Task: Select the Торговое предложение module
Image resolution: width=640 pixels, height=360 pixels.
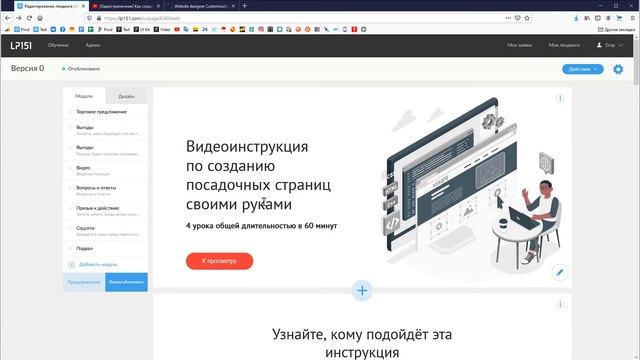Action: pyautogui.click(x=105, y=111)
